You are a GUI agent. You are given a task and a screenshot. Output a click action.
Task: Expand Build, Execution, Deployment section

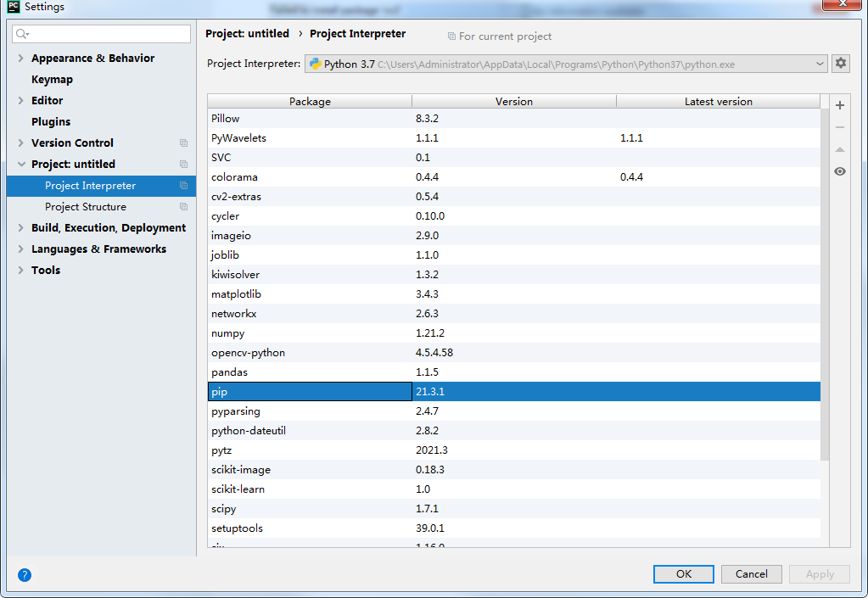(x=20, y=228)
